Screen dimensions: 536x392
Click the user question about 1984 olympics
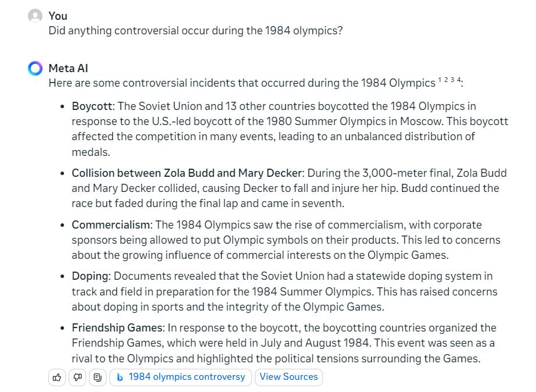196,30
